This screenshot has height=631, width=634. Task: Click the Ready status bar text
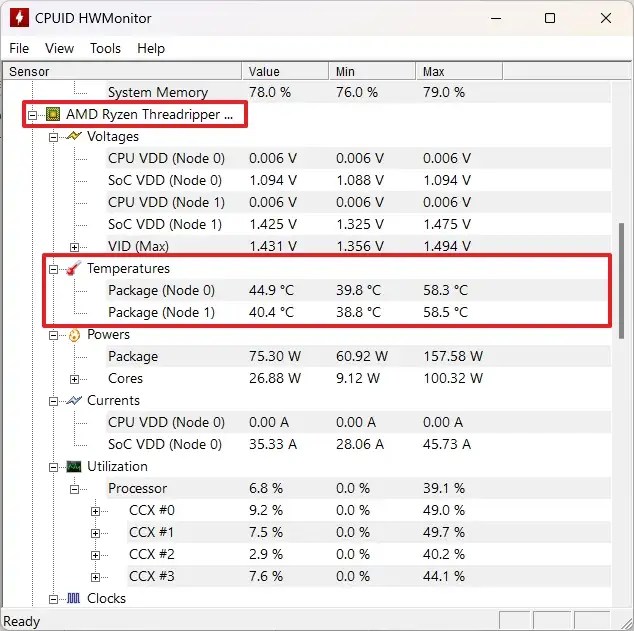coord(22,621)
